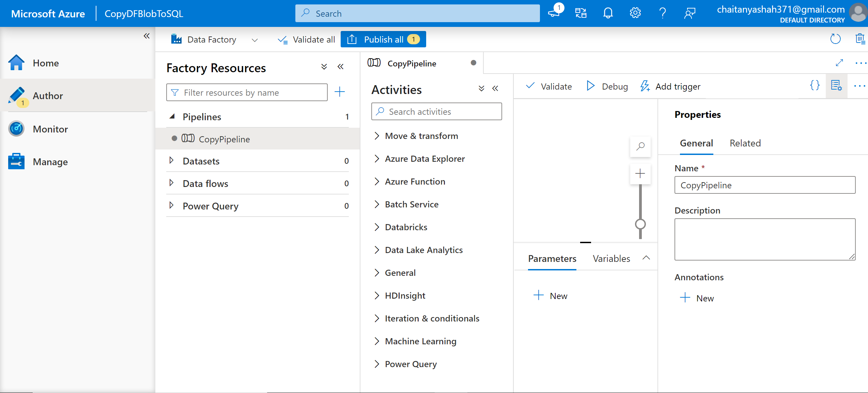Add a New parameter
This screenshot has height=393, width=868.
550,296
